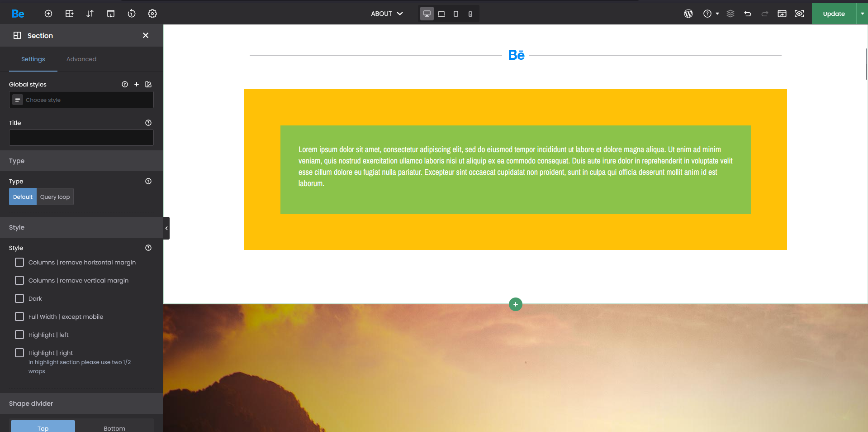
Task: Open the ABOUT page dropdown
Action: (x=387, y=14)
